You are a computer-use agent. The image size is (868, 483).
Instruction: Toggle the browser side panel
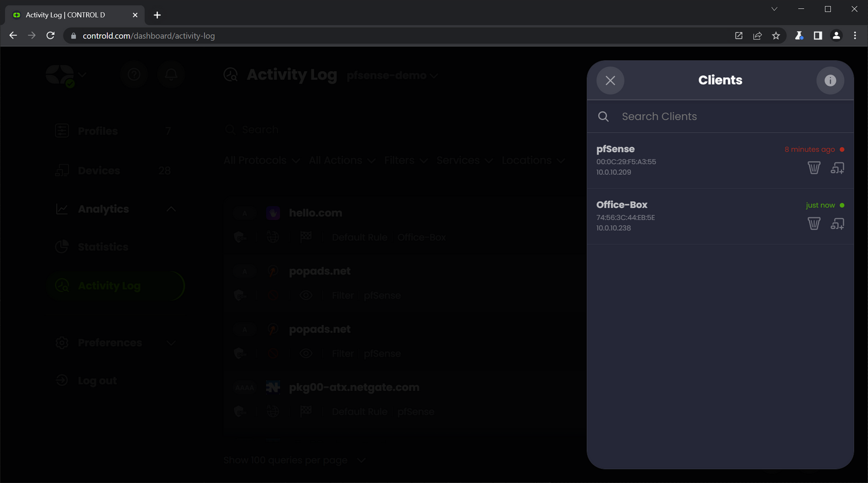818,36
